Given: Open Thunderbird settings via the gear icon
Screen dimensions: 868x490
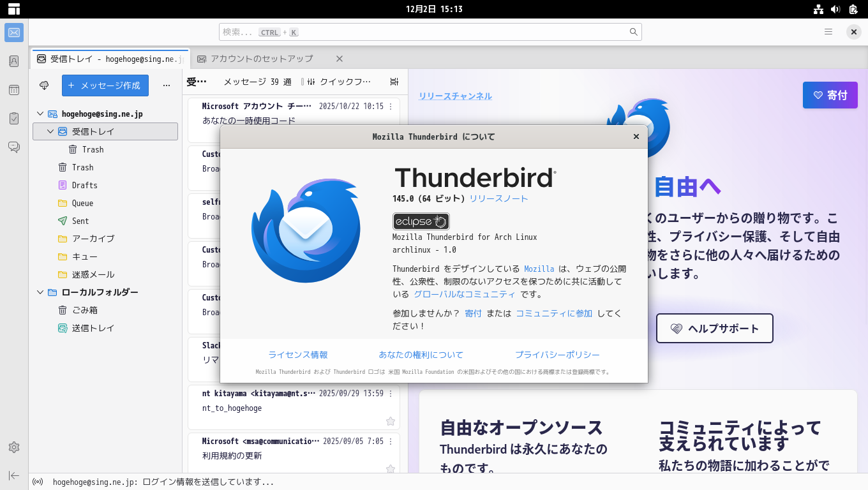Looking at the screenshot, I should tap(13, 448).
